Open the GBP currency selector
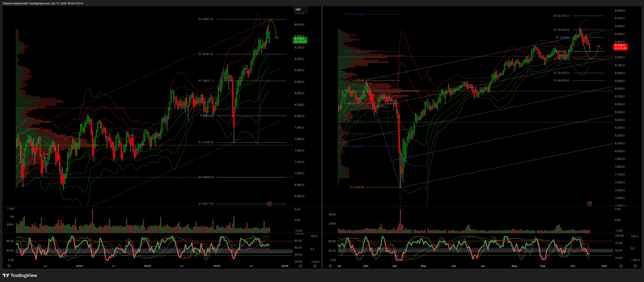Viewport: 644px width, 282px height. click(x=300, y=9)
